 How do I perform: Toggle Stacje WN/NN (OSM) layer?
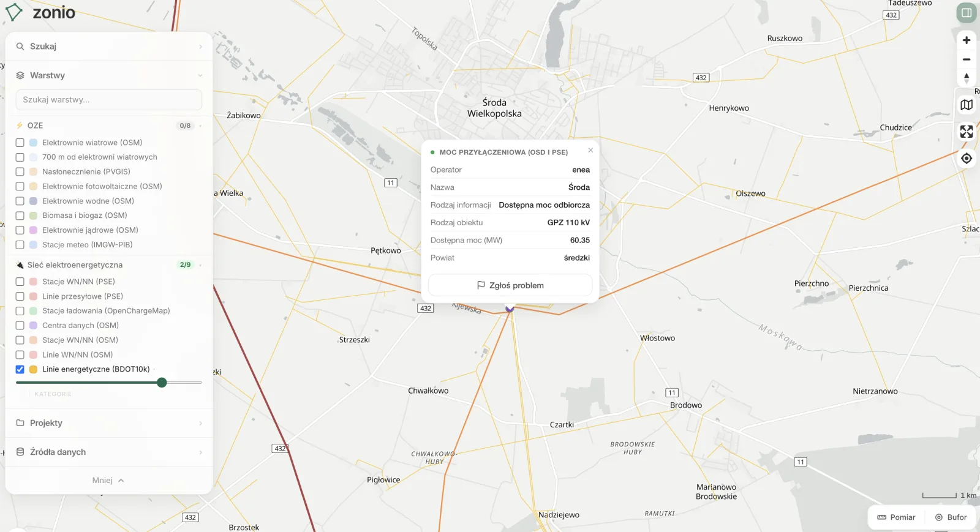click(20, 340)
